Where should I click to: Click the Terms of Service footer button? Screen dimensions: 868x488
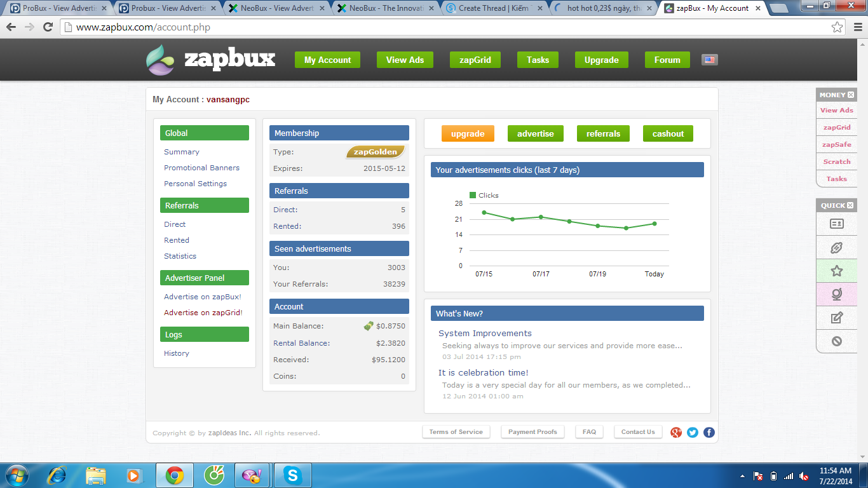(x=456, y=432)
